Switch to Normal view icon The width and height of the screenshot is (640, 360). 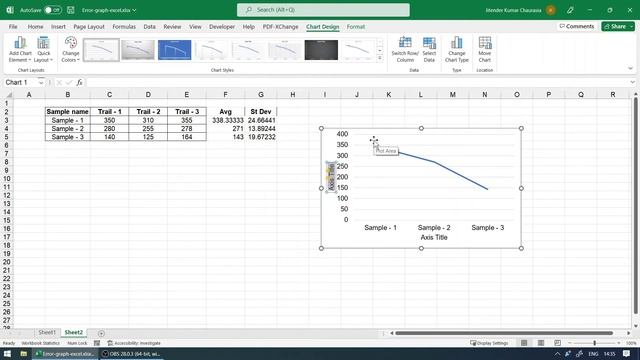tap(524, 343)
